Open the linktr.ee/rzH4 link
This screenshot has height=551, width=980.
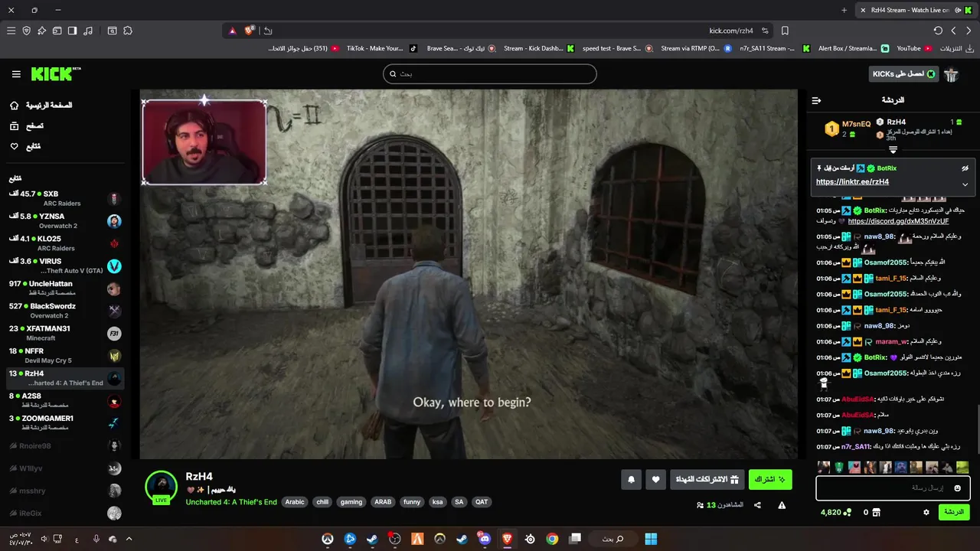point(852,182)
